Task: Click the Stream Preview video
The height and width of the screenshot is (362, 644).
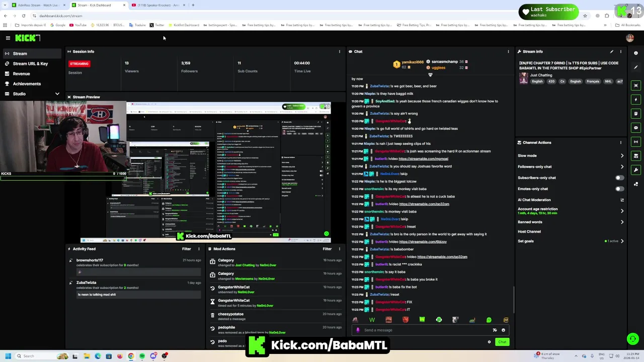Action: (x=205, y=172)
